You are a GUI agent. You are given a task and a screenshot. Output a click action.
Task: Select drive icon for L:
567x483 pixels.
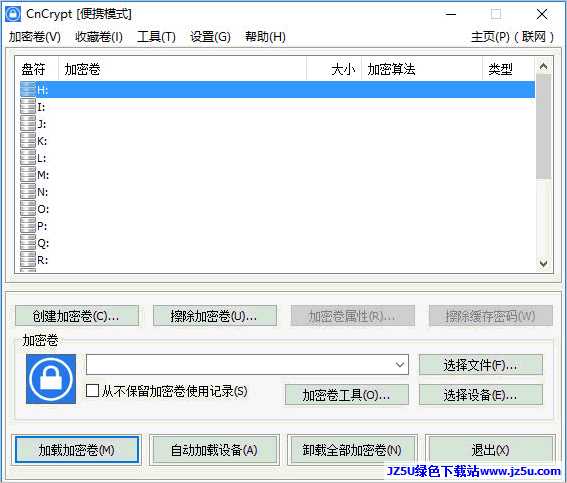pyautogui.click(x=28, y=158)
